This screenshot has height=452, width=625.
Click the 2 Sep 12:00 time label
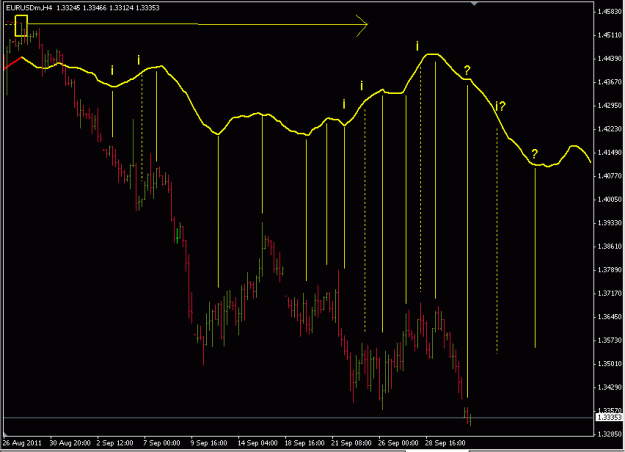click(115, 443)
